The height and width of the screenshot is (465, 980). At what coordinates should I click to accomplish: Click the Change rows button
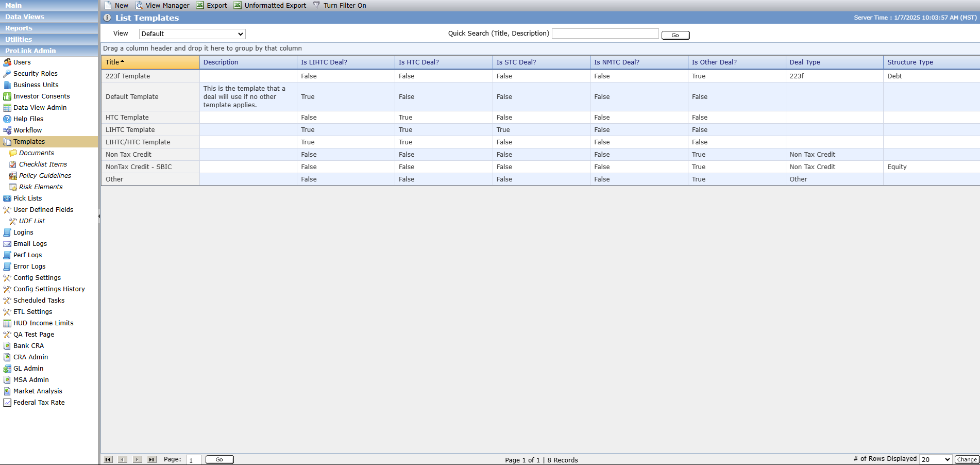coord(967,459)
